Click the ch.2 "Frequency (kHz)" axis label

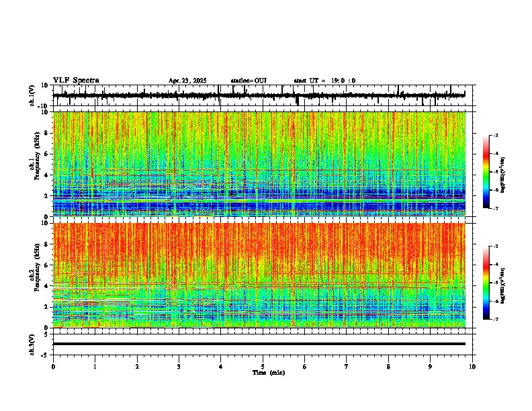pos(37,267)
